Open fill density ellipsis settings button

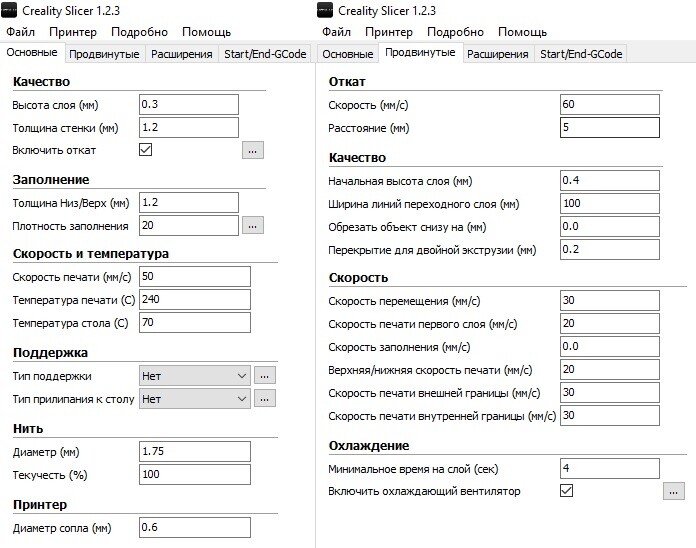253,225
